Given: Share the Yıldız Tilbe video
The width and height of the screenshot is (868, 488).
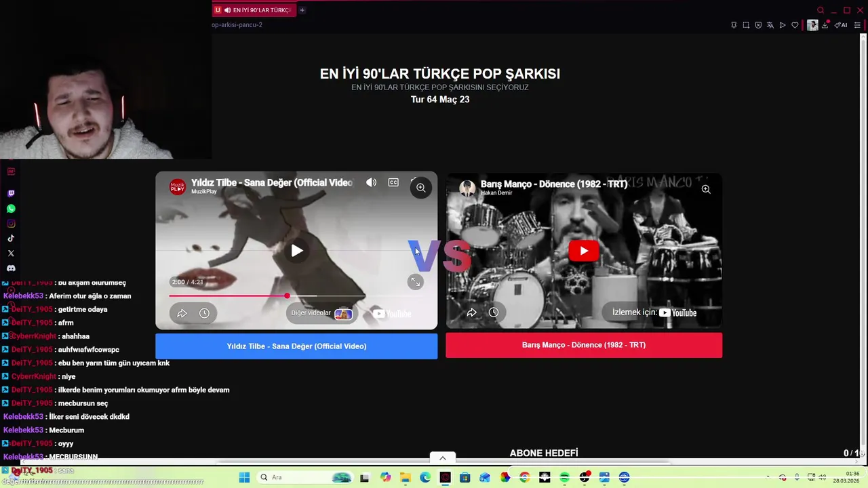Looking at the screenshot, I should click(x=182, y=313).
